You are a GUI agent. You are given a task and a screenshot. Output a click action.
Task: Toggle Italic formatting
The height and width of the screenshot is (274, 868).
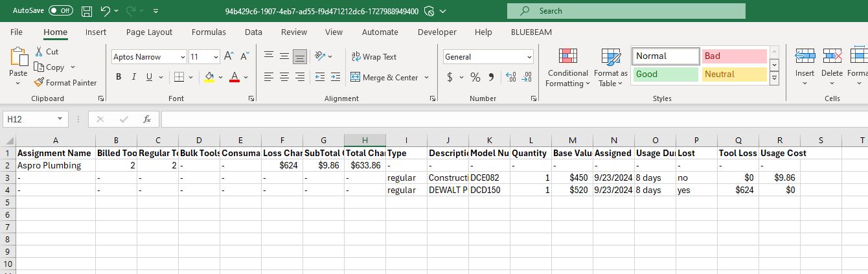point(134,77)
